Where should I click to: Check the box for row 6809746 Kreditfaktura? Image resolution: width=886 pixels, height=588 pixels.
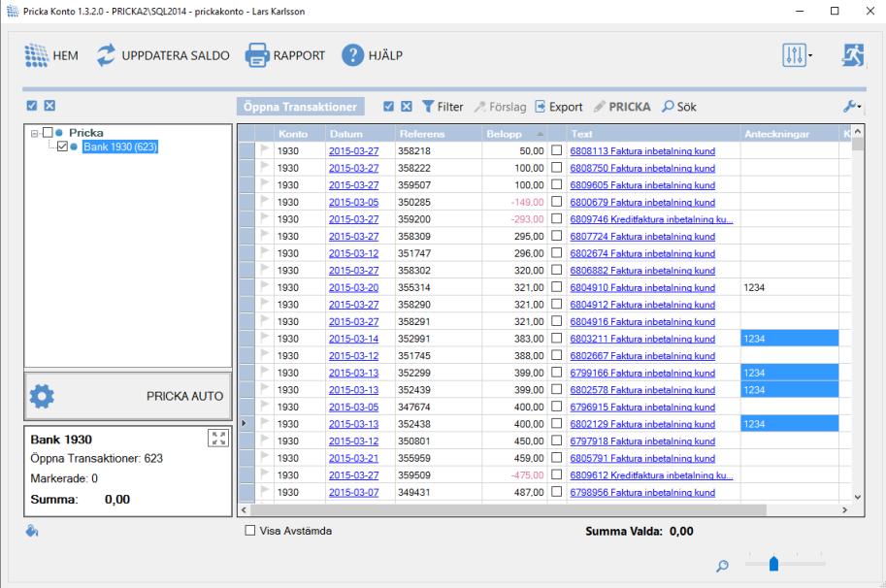click(557, 218)
